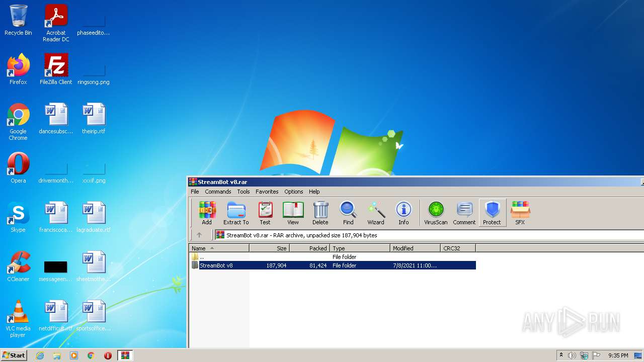Sort by the CRC32 column header
This screenshot has height=362, width=644.
[458, 248]
